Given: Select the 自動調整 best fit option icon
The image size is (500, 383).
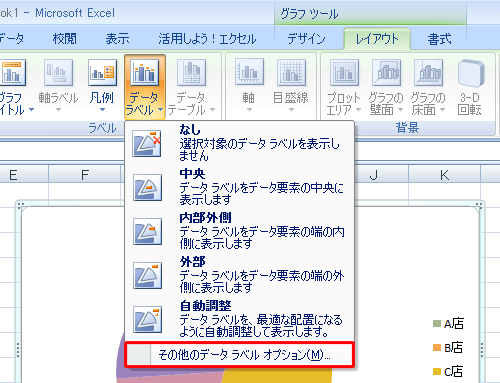Looking at the screenshot, I should [147, 319].
